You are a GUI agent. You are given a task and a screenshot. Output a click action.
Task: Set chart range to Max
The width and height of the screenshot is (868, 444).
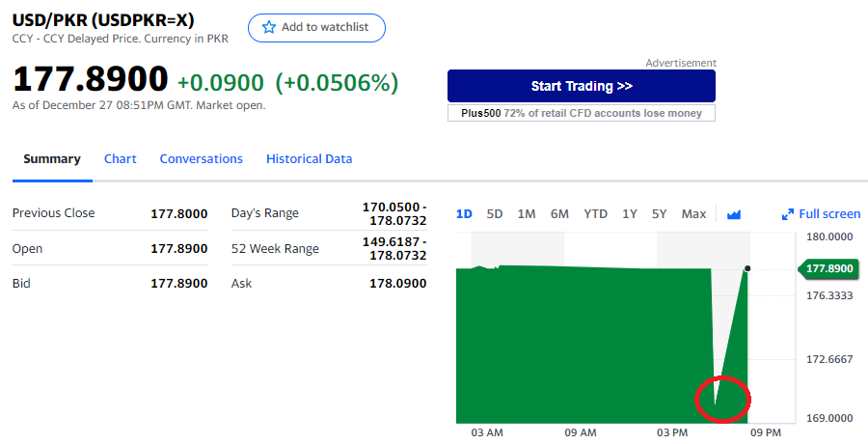click(x=693, y=214)
